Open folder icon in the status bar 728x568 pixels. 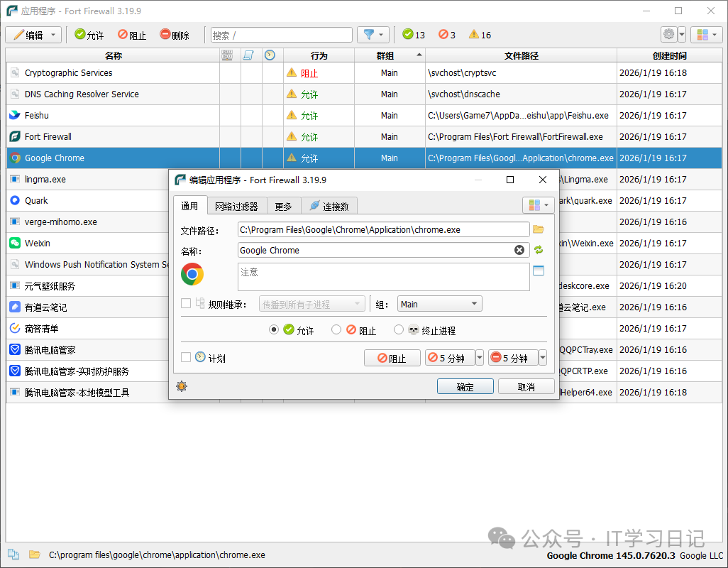34,555
